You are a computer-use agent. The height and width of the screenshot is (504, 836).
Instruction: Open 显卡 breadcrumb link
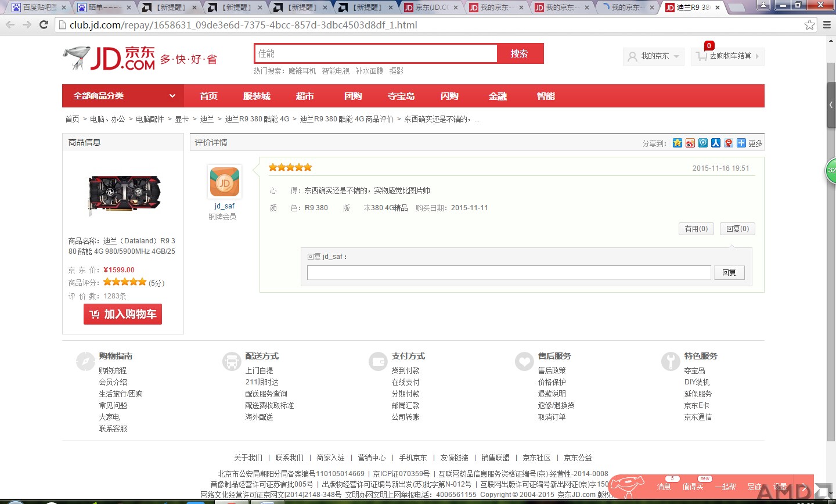point(182,119)
